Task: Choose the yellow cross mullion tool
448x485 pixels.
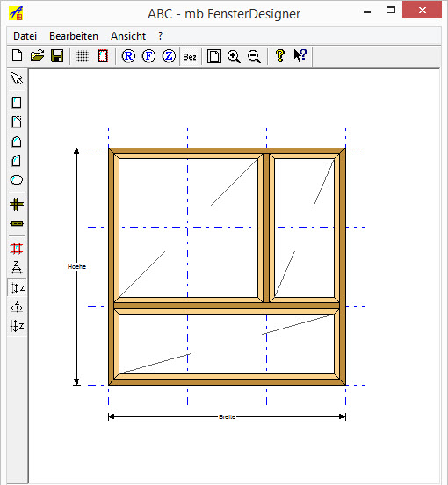Action: tap(17, 205)
